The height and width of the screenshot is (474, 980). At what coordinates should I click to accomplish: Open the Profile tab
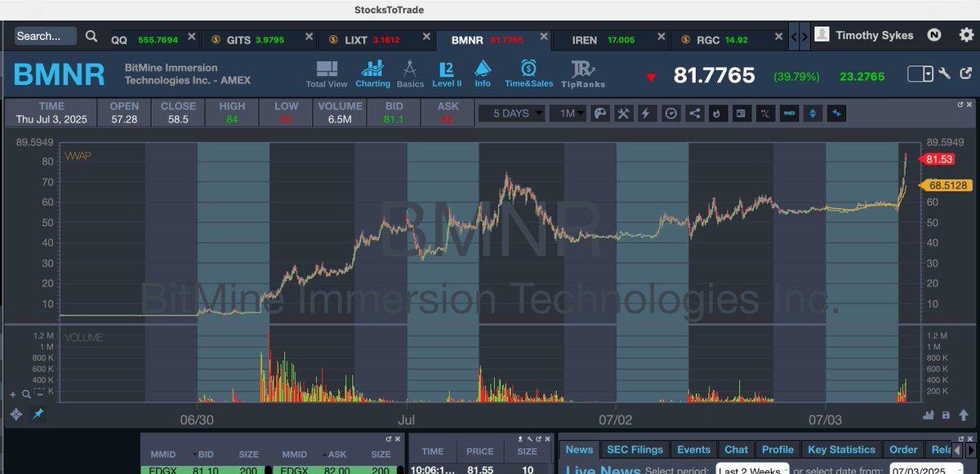(x=777, y=450)
